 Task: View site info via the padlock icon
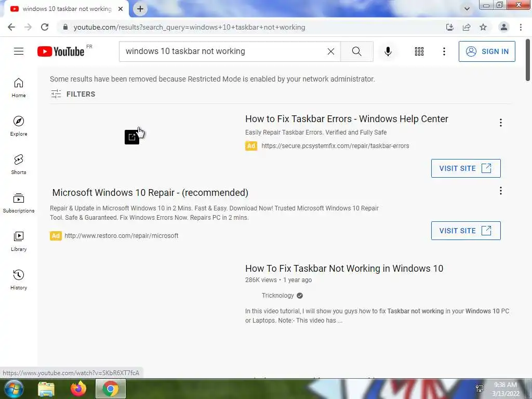point(65,27)
